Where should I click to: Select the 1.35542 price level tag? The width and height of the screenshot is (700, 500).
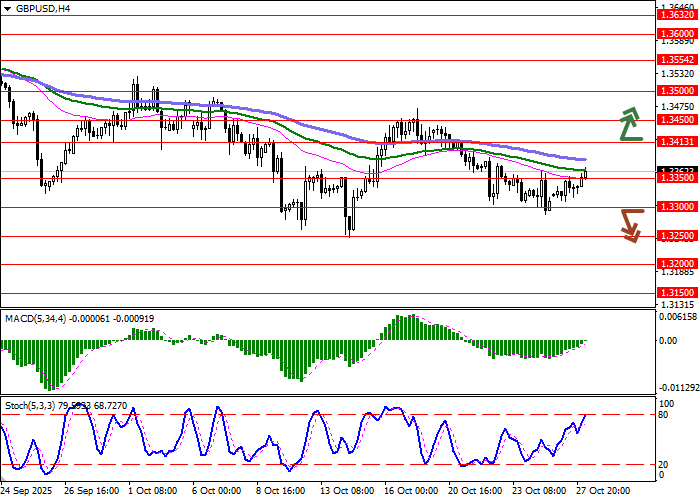click(x=675, y=60)
